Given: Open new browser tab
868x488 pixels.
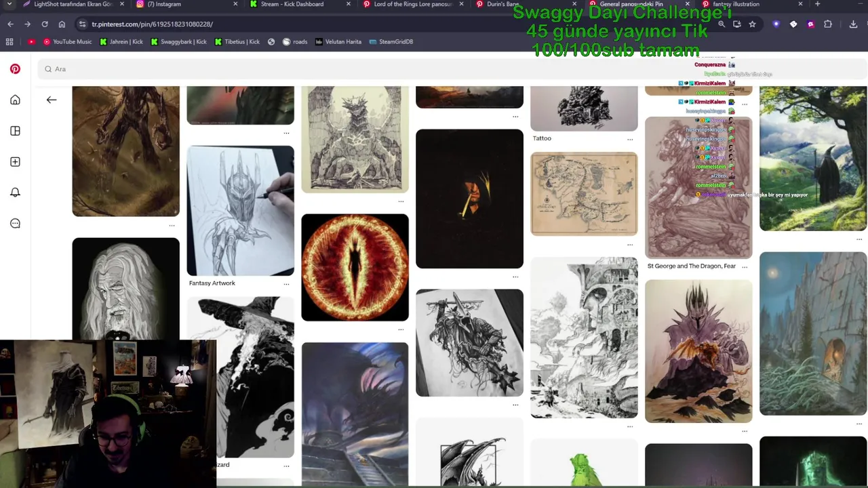Looking at the screenshot, I should [x=817, y=4].
